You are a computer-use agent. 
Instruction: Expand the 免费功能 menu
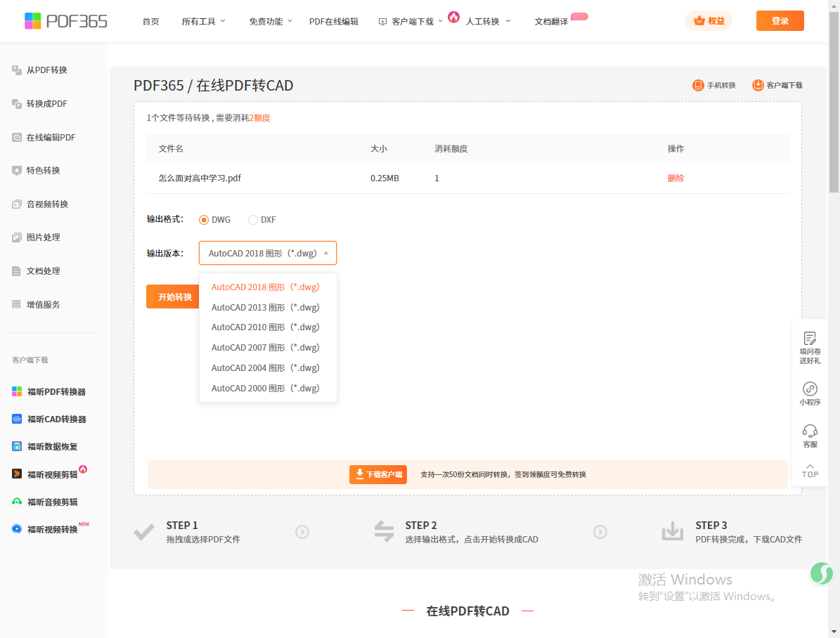(x=271, y=21)
